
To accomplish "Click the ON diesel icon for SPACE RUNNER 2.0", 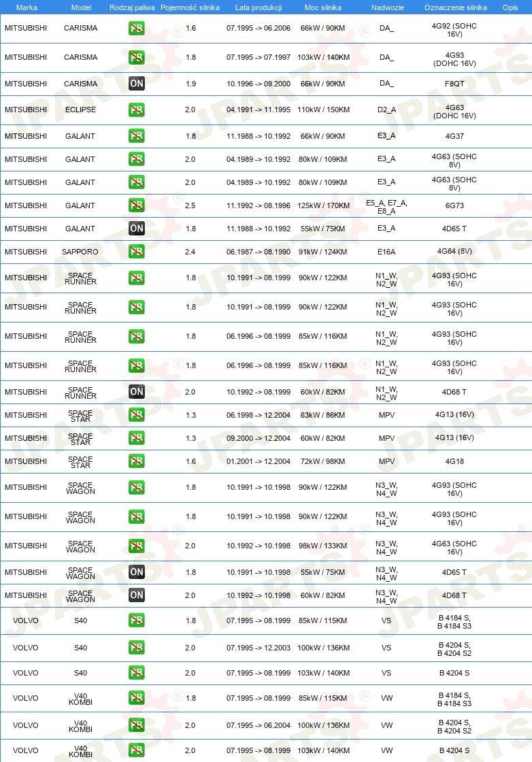I will 137,392.
